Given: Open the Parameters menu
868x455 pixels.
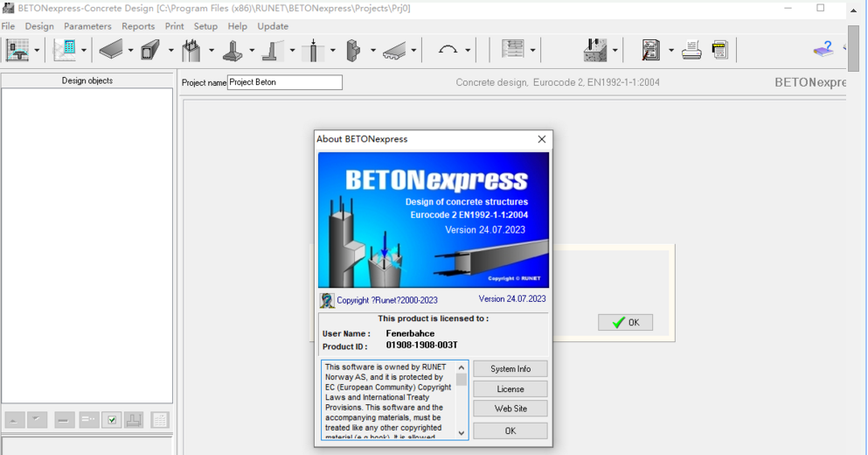Looking at the screenshot, I should coord(87,26).
